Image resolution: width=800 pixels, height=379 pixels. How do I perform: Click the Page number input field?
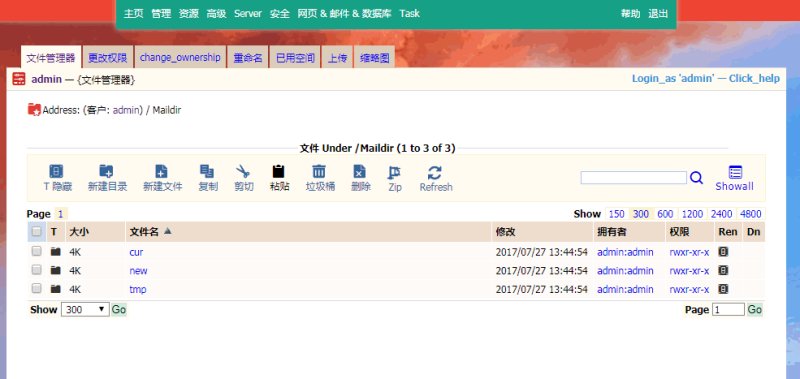[728, 310]
